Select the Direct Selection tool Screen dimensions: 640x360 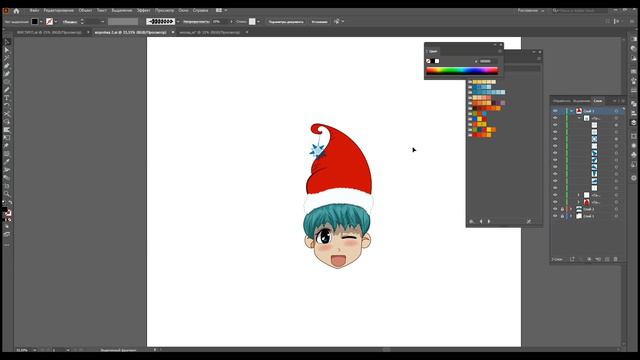click(7, 50)
